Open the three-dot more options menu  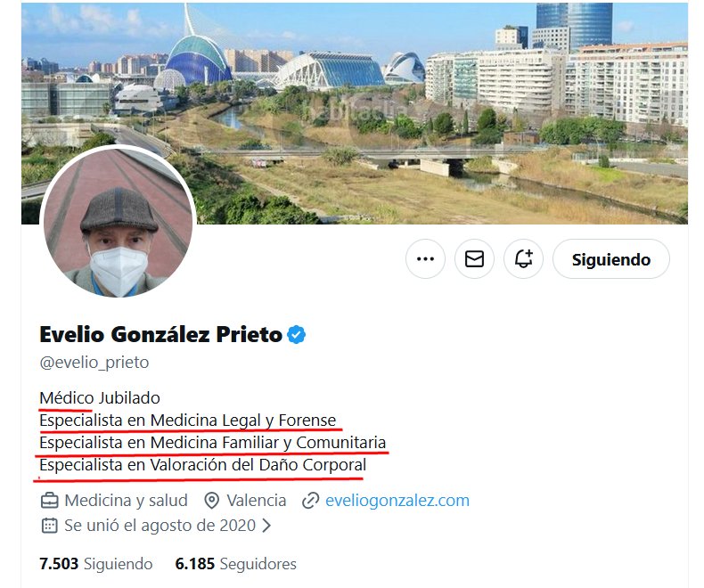[x=425, y=259]
